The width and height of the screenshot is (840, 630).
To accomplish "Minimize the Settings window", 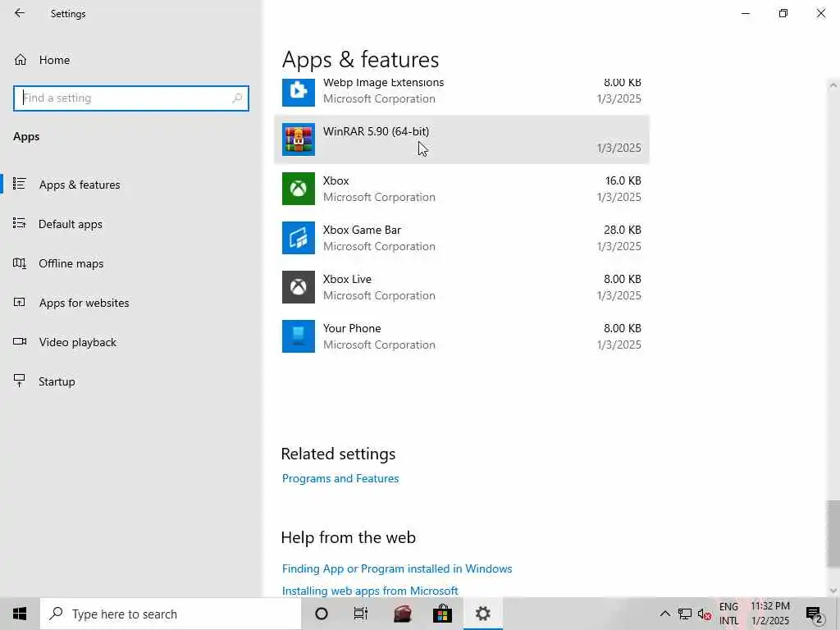I will pyautogui.click(x=745, y=13).
